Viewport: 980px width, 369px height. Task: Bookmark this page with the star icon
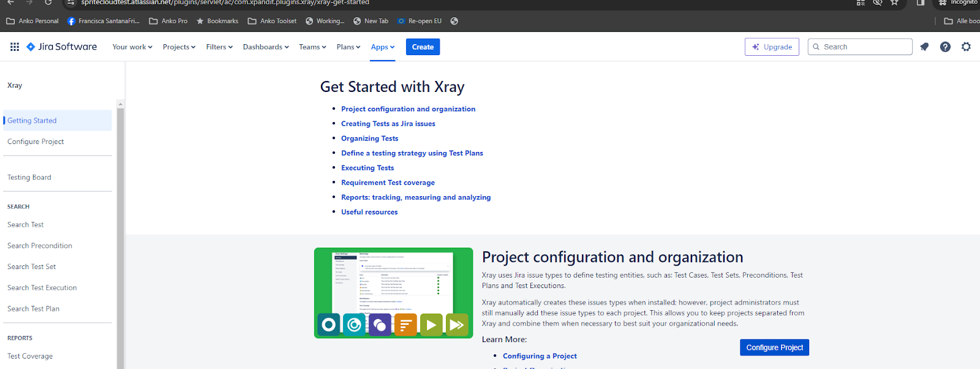(x=894, y=2)
